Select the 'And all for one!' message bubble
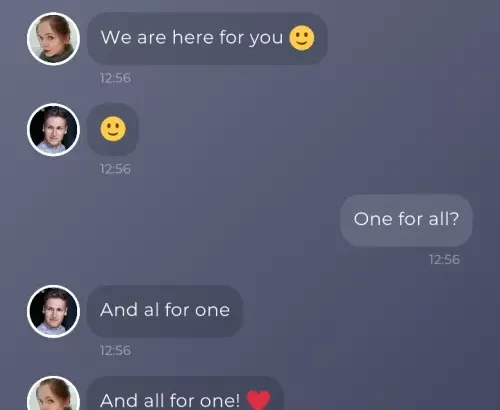Viewport: 500px width, 410px height. click(x=185, y=393)
